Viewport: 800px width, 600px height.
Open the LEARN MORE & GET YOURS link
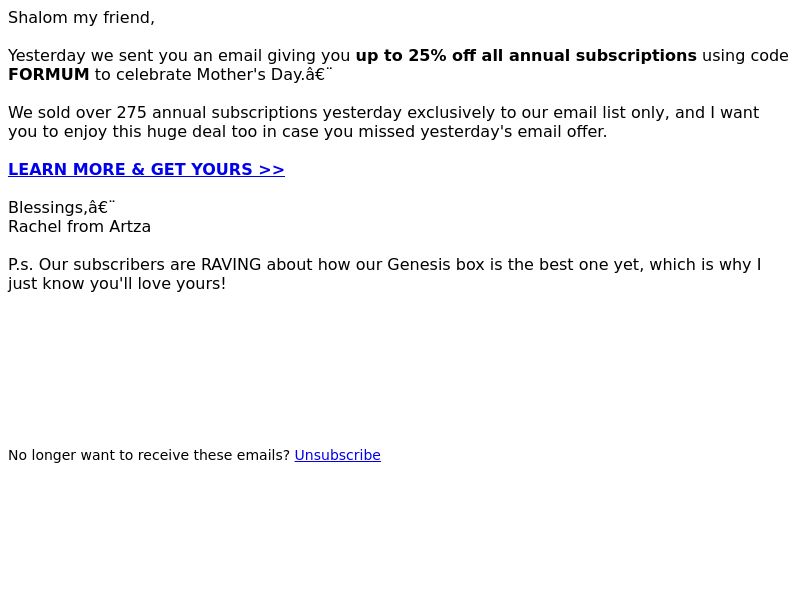[146, 169]
